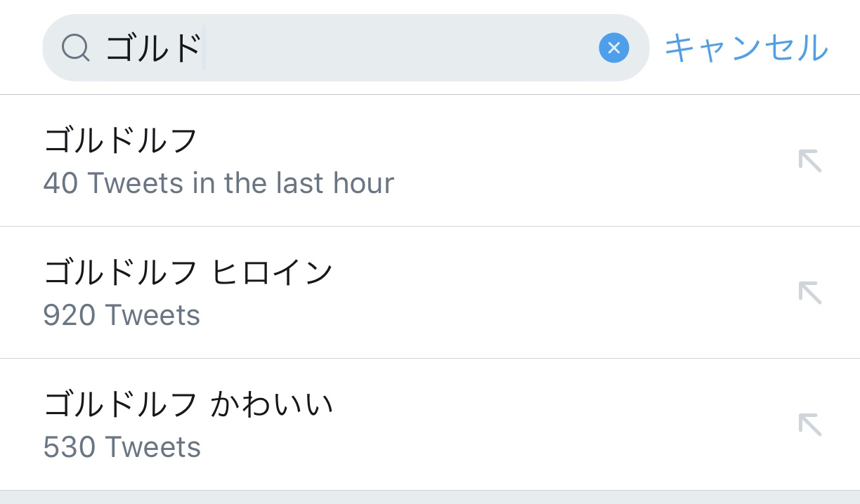
Task: Click the '530 Tweets' count label
Action: click(x=122, y=447)
